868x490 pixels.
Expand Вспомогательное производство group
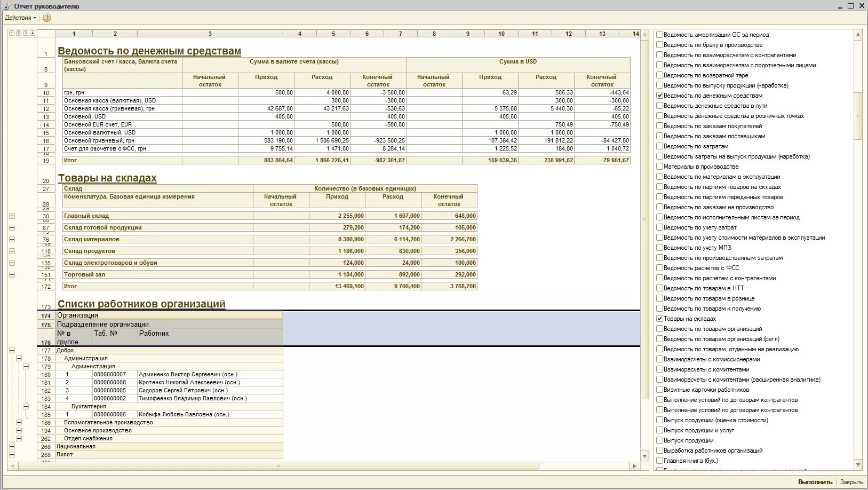(19, 423)
